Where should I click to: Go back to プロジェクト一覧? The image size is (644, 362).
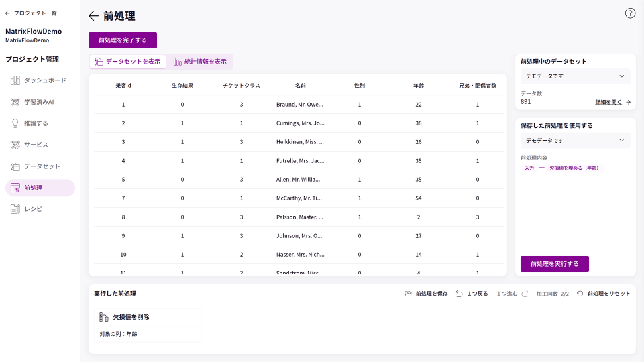click(x=32, y=13)
